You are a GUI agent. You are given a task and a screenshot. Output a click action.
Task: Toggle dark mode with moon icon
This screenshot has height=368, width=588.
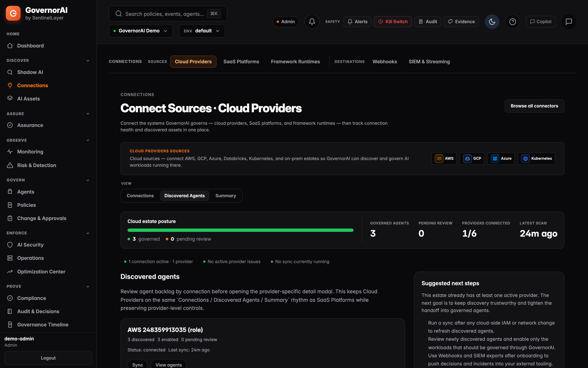492,22
